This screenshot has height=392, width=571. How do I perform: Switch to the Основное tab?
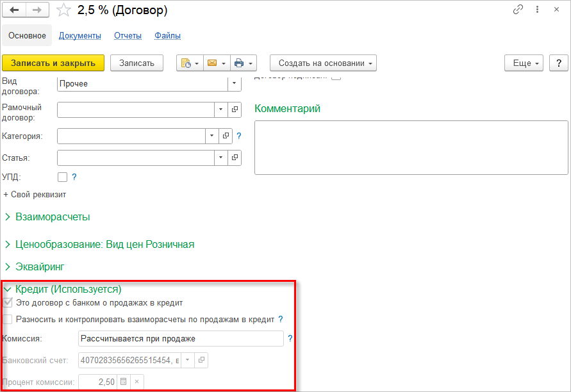pos(27,35)
